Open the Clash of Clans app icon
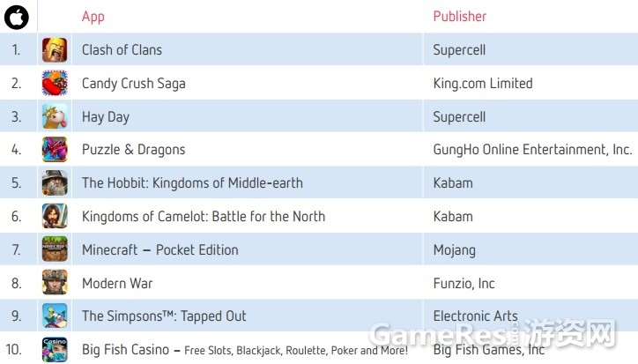 55,49
